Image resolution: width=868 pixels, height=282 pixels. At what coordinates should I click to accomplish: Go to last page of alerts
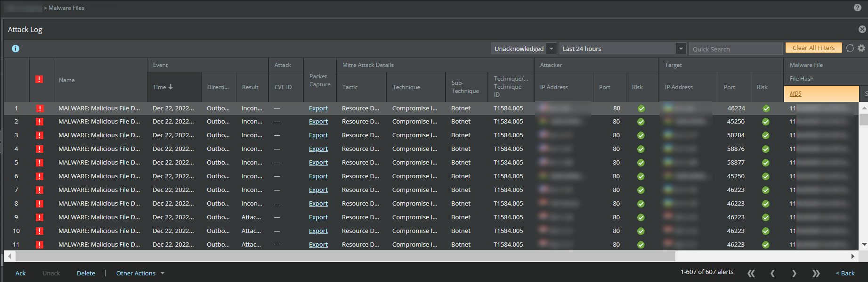[816, 274]
